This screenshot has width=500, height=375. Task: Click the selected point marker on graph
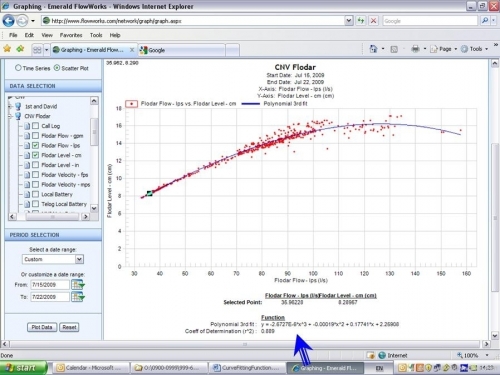[149, 193]
